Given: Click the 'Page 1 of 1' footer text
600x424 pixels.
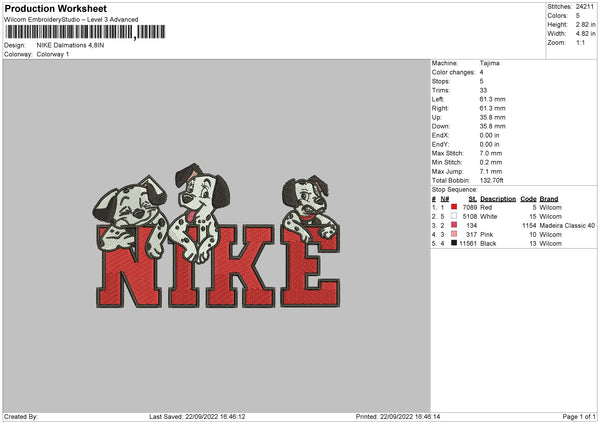Looking at the screenshot, I should [579, 417].
